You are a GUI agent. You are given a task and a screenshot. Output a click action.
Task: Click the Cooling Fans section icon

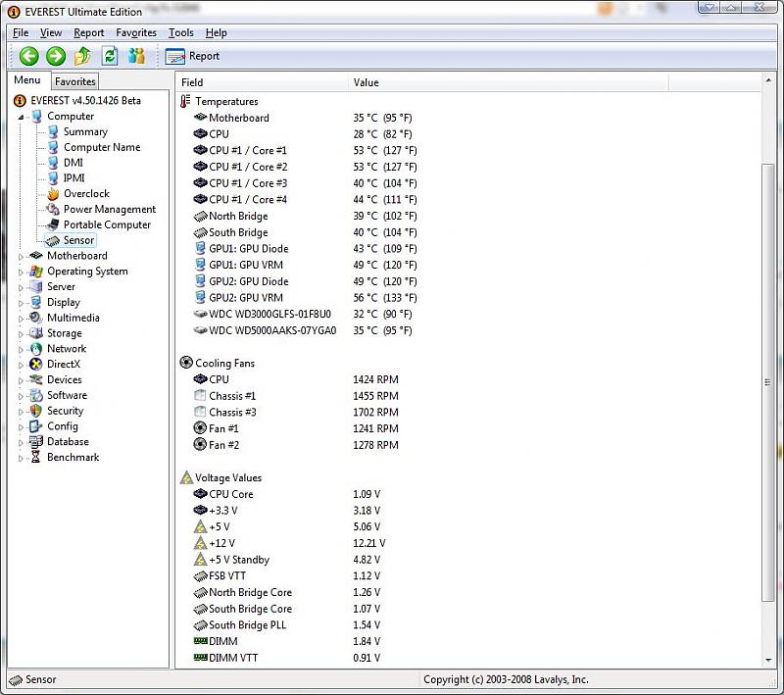click(x=186, y=363)
